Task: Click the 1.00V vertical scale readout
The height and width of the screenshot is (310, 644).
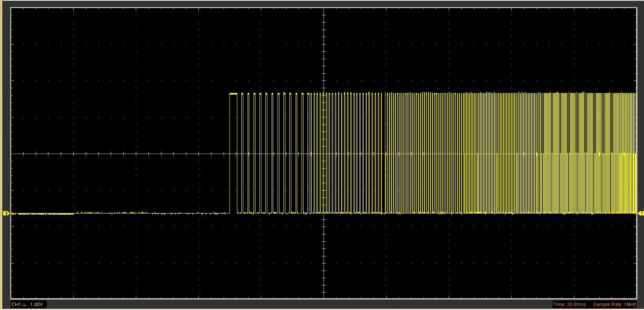Action: (x=36, y=304)
